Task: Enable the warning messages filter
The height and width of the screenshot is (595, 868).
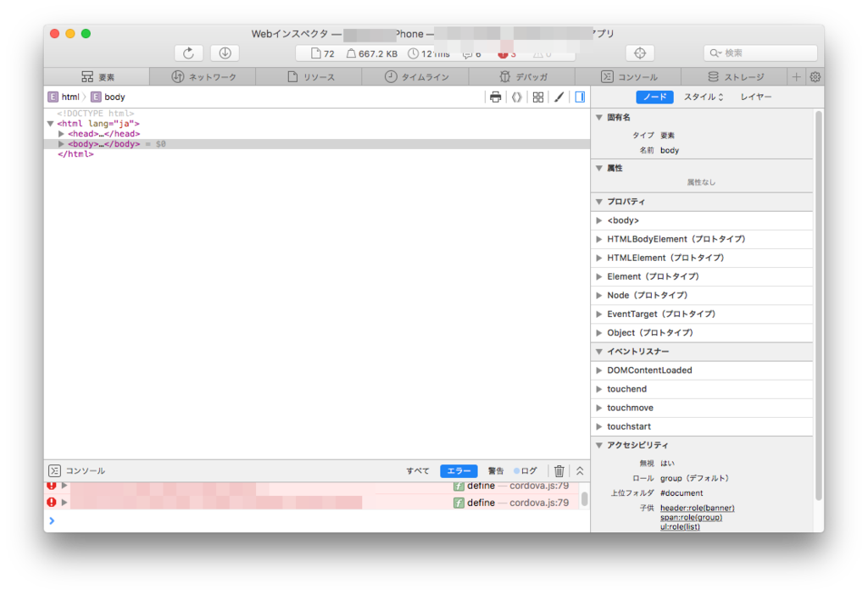Action: [496, 470]
